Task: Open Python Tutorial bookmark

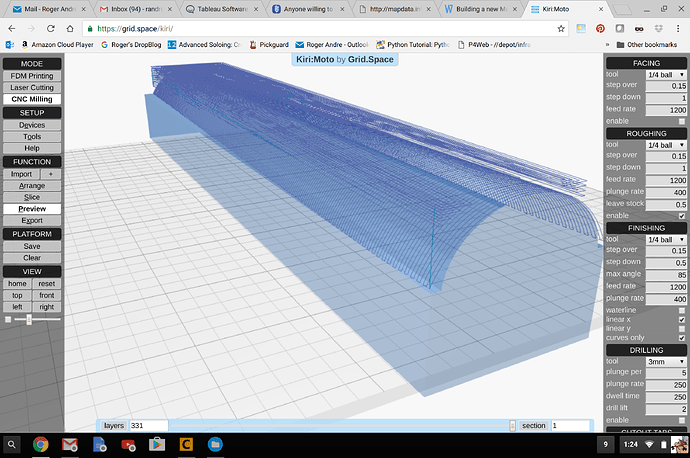Action: (413, 44)
